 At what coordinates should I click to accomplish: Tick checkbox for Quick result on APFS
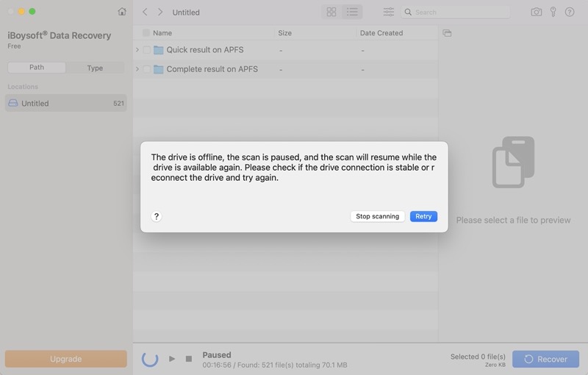tap(147, 50)
